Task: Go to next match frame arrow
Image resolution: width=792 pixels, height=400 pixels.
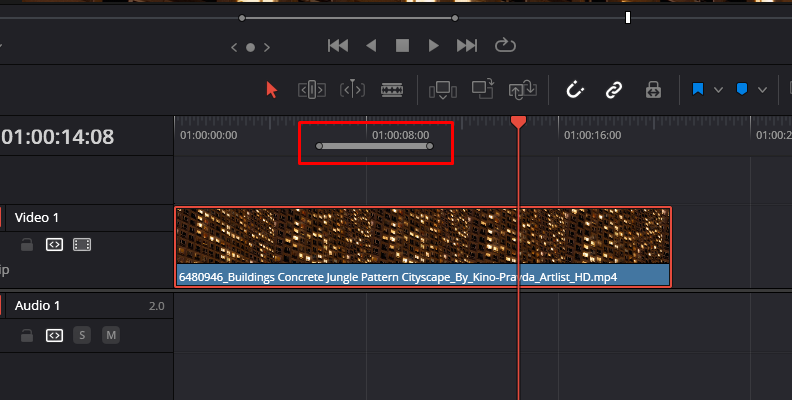Action: tap(267, 47)
